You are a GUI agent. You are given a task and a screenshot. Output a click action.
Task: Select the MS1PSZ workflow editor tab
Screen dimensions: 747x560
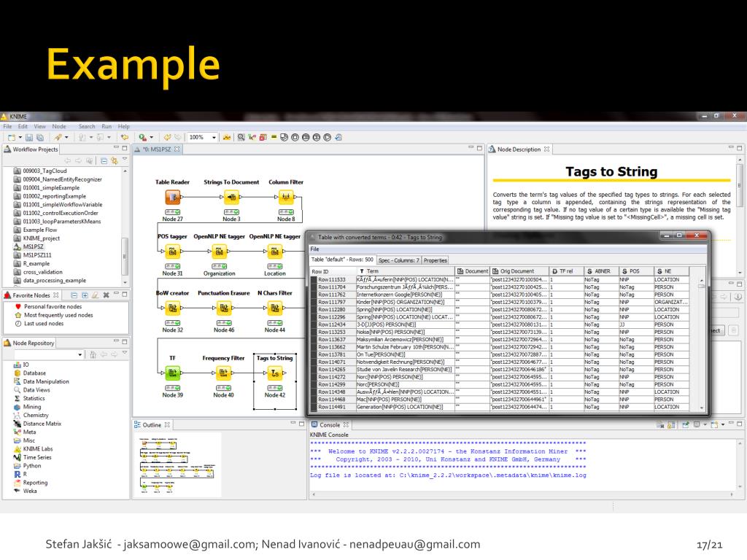point(157,149)
